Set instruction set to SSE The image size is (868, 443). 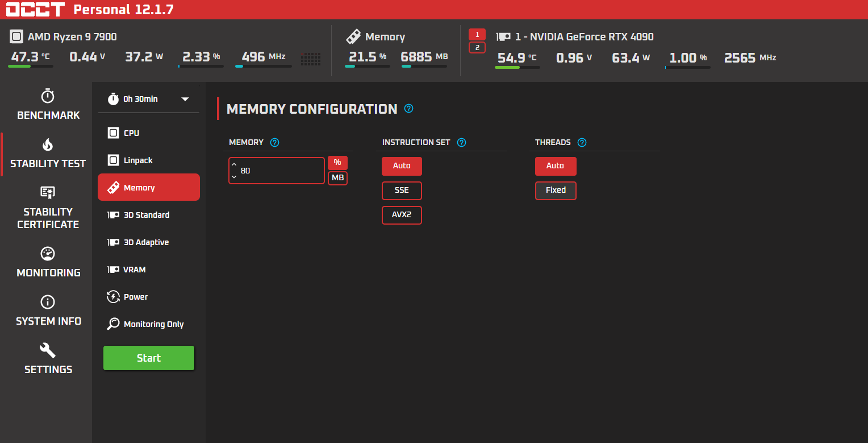pyautogui.click(x=402, y=191)
